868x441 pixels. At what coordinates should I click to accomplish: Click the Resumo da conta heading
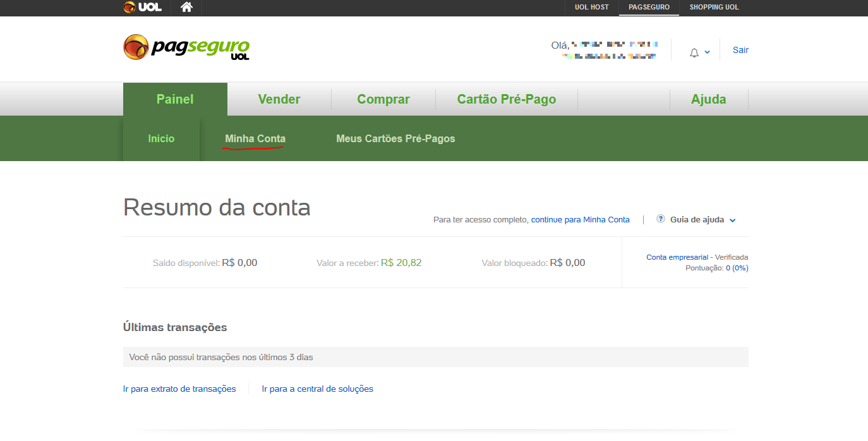tap(217, 207)
